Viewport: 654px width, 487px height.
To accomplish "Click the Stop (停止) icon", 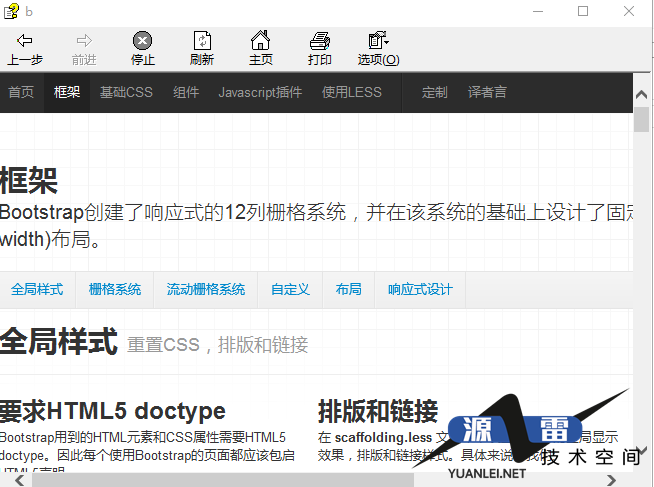I will 143,40.
